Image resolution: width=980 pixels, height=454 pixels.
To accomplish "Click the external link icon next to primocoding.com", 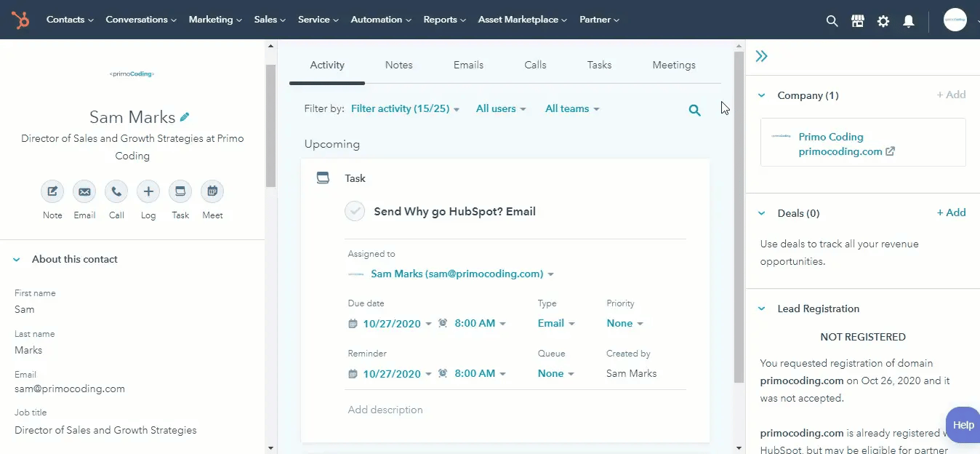I will pos(891,152).
